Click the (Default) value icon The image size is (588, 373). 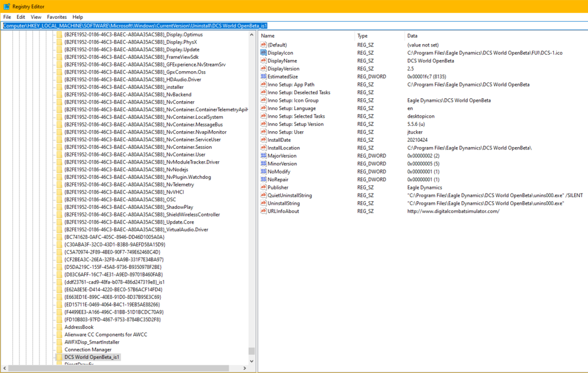263,45
